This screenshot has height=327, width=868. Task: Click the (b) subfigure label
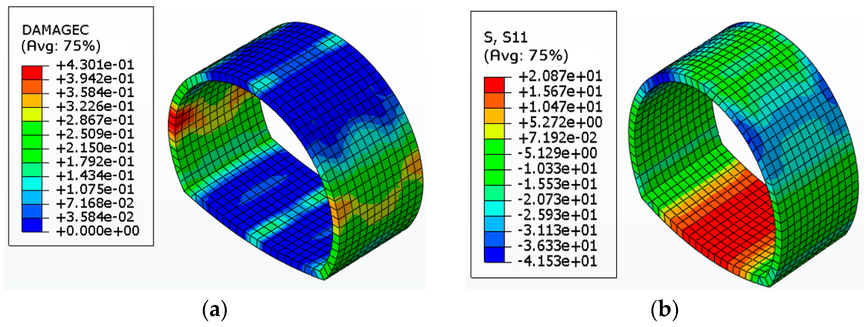click(665, 309)
